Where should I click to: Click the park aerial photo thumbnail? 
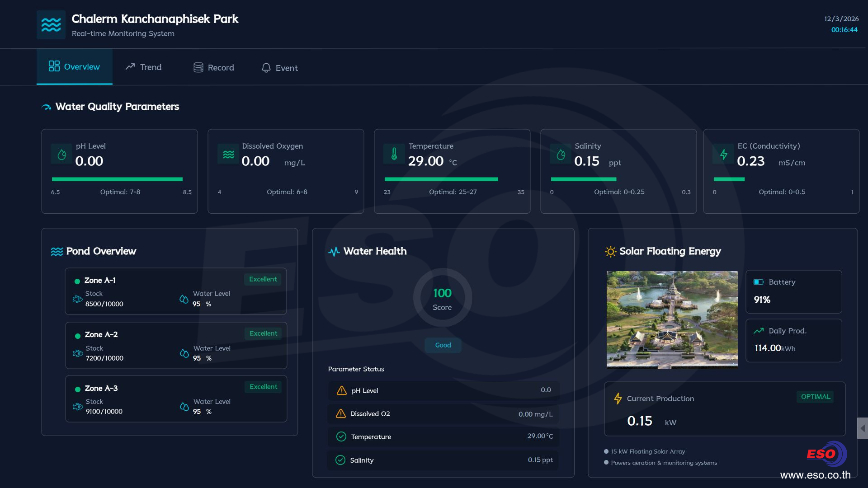(x=672, y=319)
